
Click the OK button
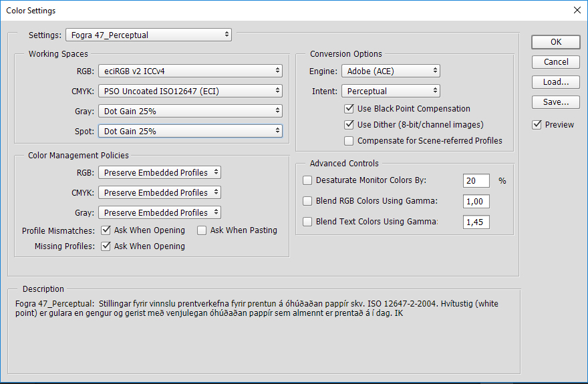point(555,42)
